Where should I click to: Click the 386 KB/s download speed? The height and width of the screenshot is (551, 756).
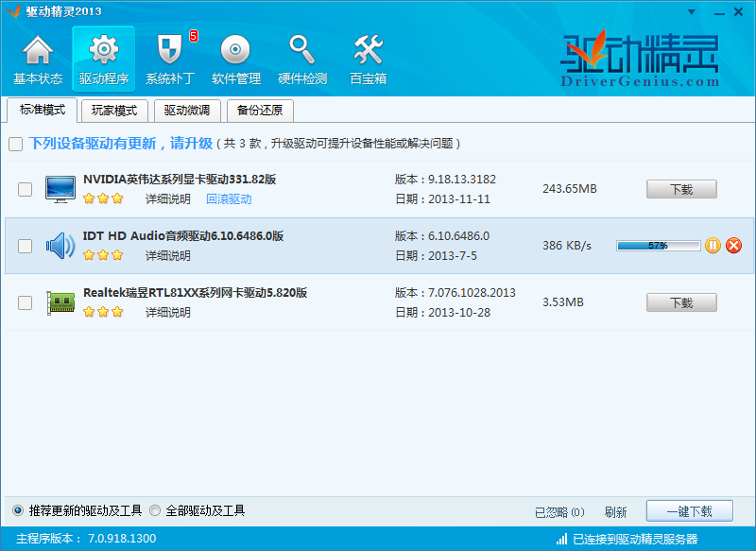[x=566, y=246]
